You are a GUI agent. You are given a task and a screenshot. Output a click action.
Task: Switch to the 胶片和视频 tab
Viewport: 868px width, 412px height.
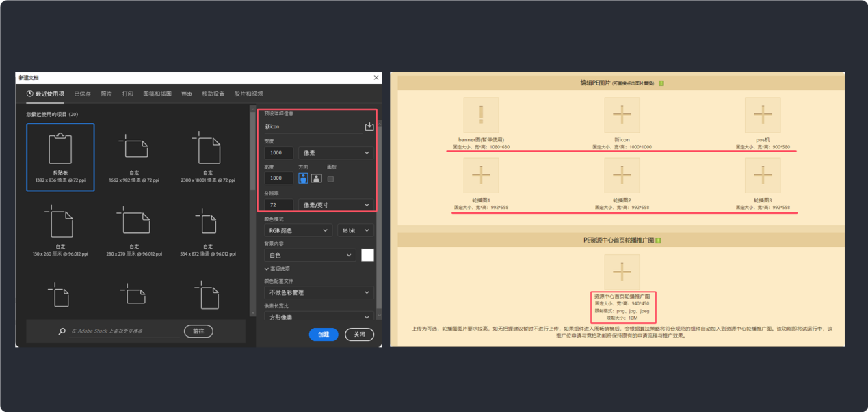point(248,94)
